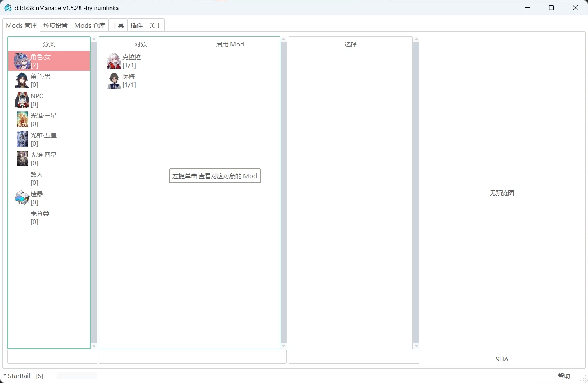Image resolution: width=588 pixels, height=383 pixels.
Task: Open the 插件 tab
Action: point(137,25)
